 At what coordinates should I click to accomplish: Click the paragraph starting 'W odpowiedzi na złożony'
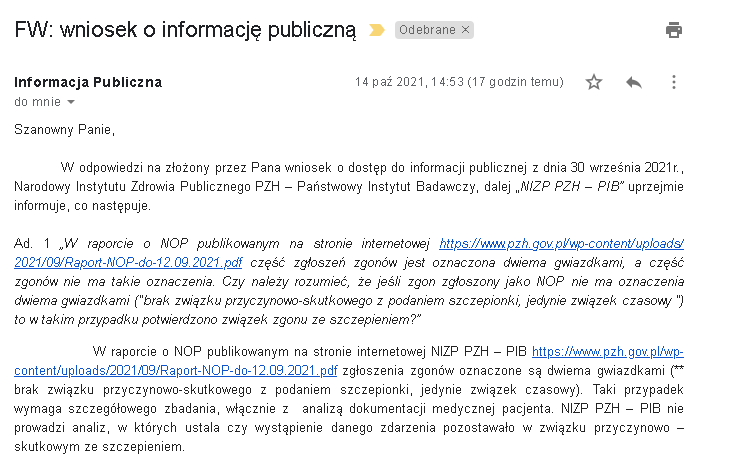point(300,167)
